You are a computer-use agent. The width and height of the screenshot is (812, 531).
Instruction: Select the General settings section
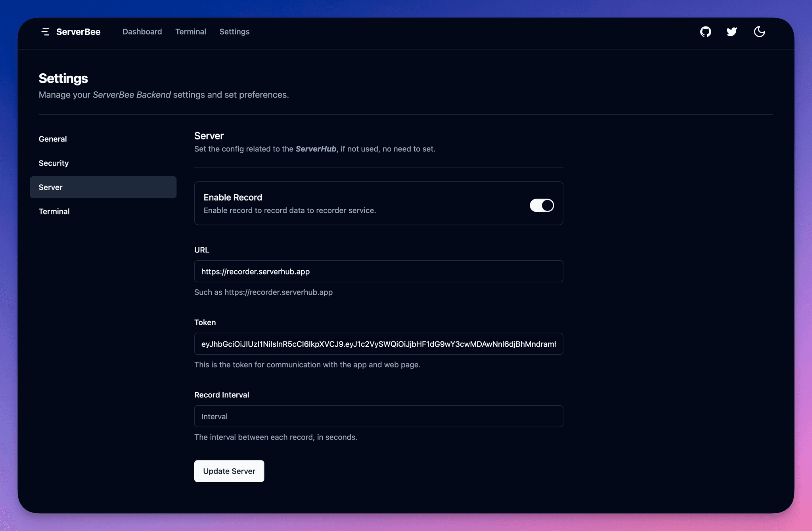point(52,138)
